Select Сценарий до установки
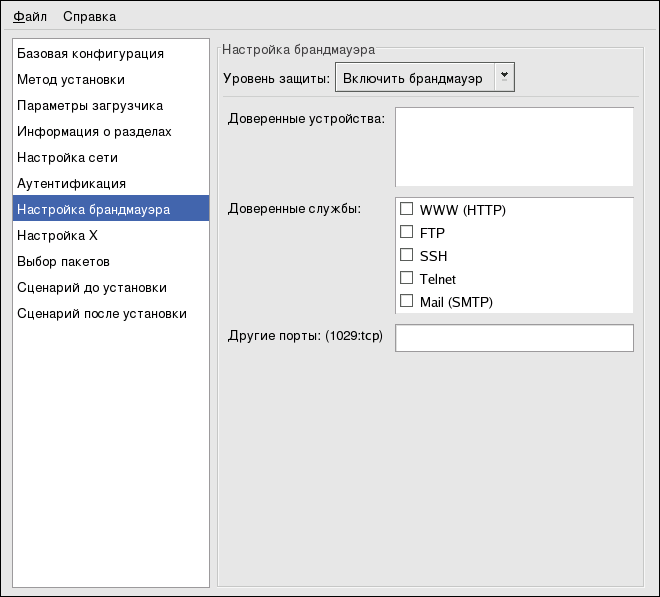This screenshot has width=660, height=597. 92,287
